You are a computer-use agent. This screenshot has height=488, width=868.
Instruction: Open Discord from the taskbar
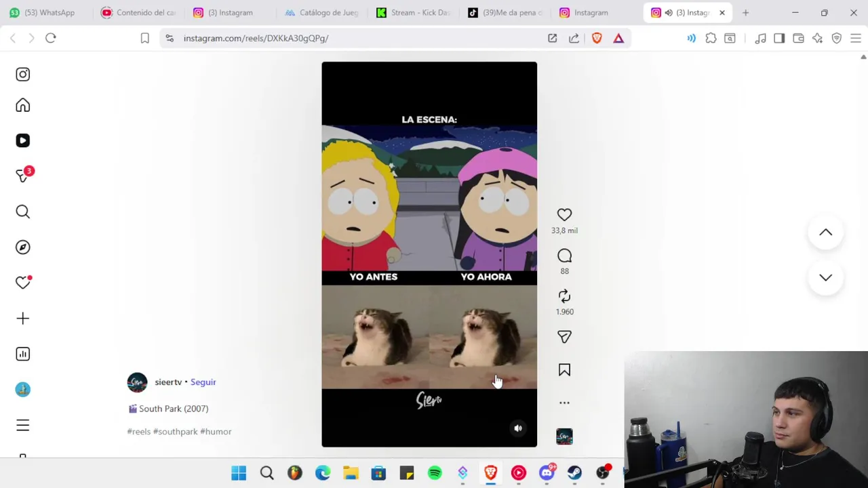click(547, 473)
